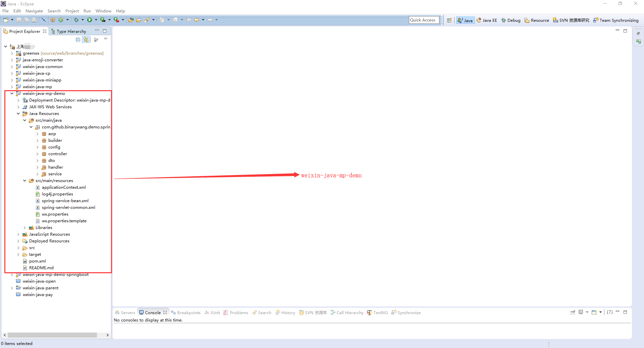Image resolution: width=644 pixels, height=348 pixels.
Task: Click the Last Edit Location icon
Action: pos(189,20)
